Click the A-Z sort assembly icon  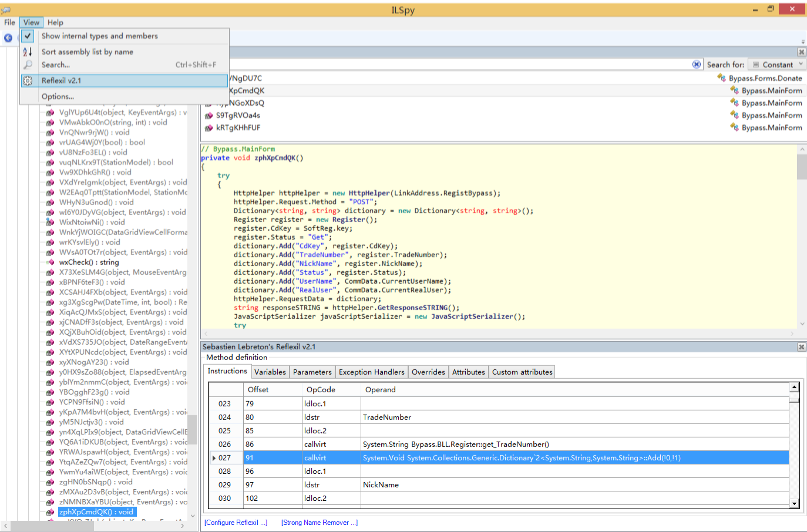[x=28, y=52]
